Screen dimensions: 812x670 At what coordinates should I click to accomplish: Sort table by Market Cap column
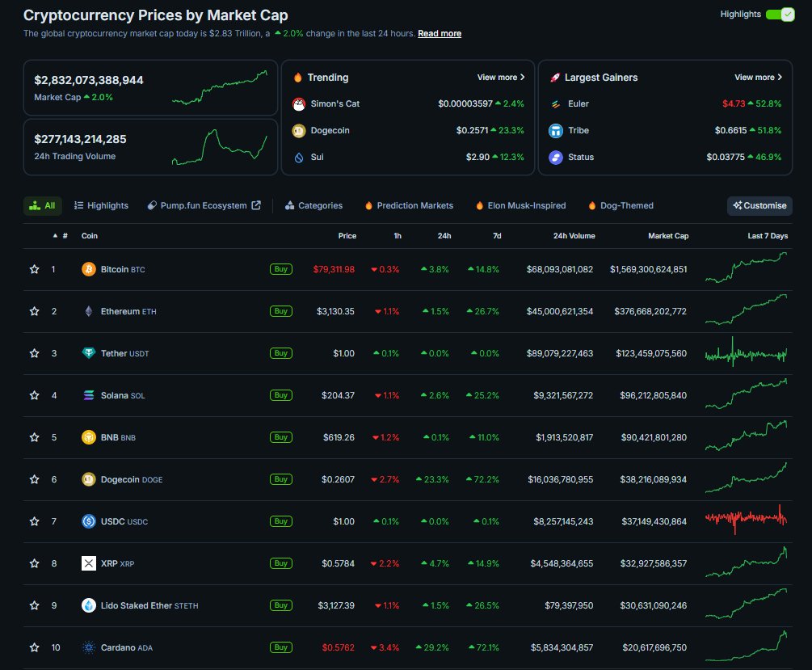(668, 236)
